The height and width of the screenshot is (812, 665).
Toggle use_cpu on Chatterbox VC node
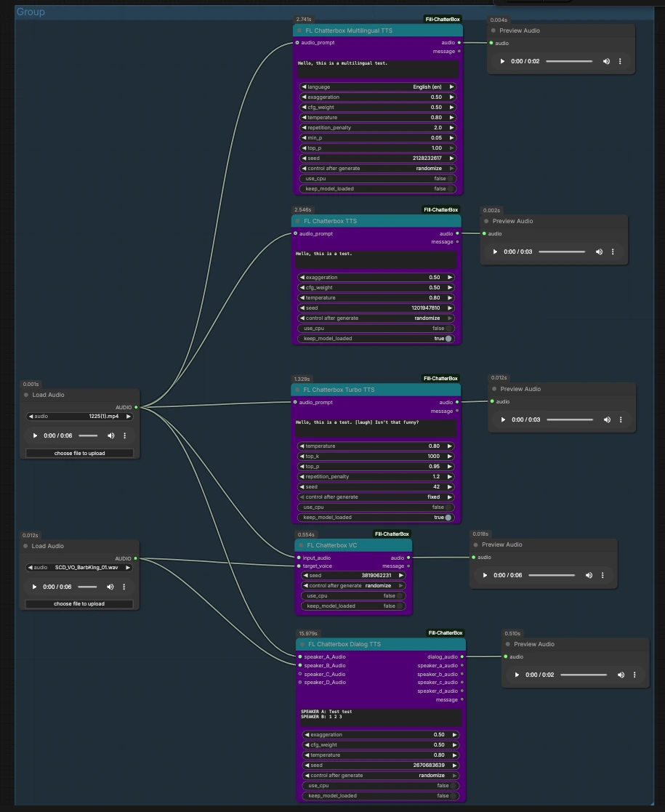click(x=353, y=596)
